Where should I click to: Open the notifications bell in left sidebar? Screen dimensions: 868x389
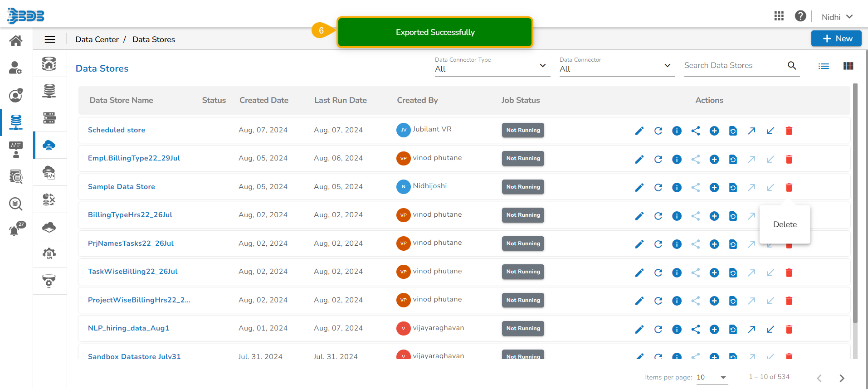click(x=15, y=230)
